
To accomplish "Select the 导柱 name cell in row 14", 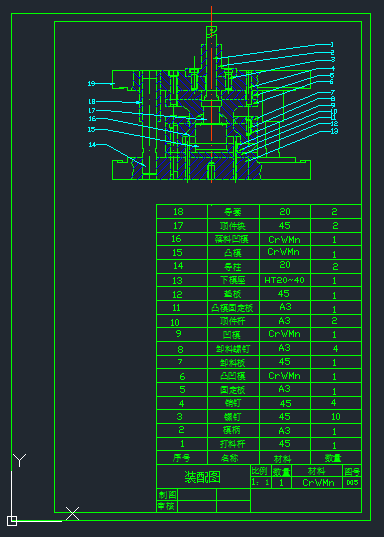I will click(233, 266).
